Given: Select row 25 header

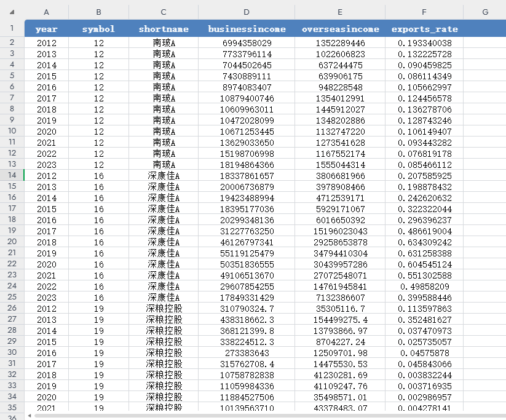Looking at the screenshot, I should tap(12, 296).
